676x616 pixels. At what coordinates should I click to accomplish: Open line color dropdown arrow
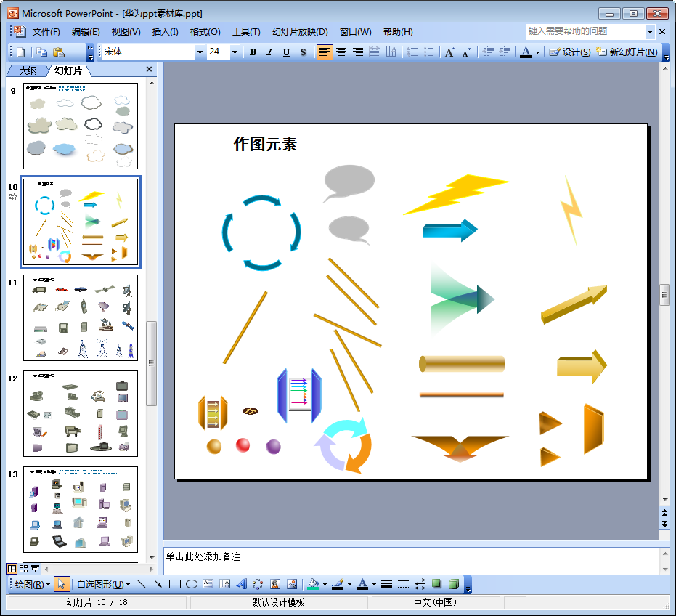349,585
